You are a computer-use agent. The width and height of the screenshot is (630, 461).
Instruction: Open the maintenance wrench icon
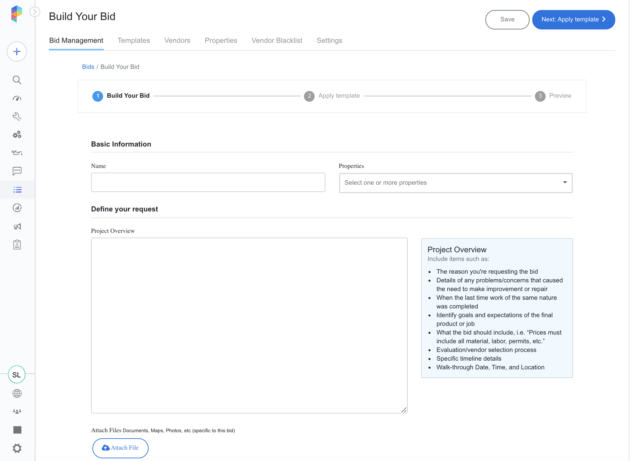coord(17,117)
